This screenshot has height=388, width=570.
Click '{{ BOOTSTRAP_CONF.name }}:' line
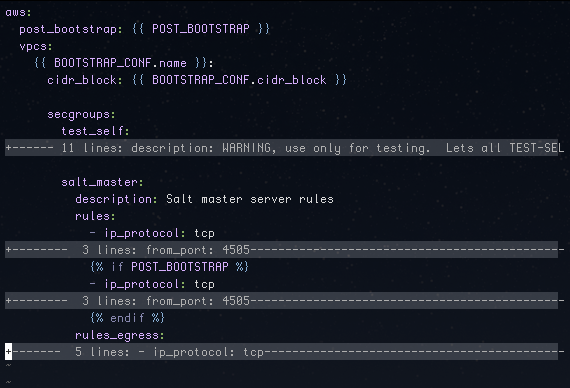pyautogui.click(x=124, y=63)
